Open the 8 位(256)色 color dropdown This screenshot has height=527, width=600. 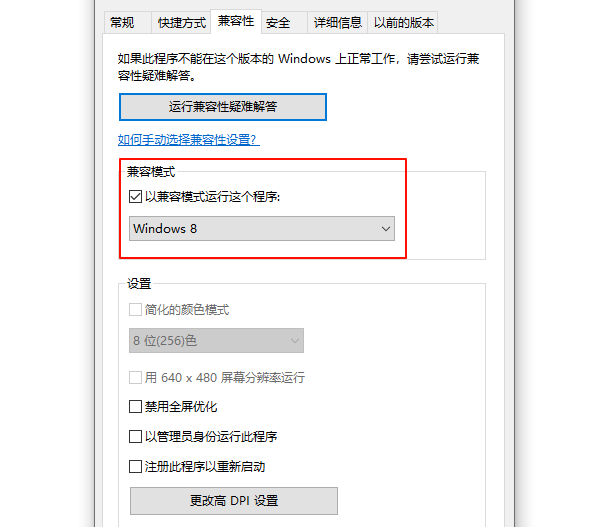pyautogui.click(x=216, y=341)
